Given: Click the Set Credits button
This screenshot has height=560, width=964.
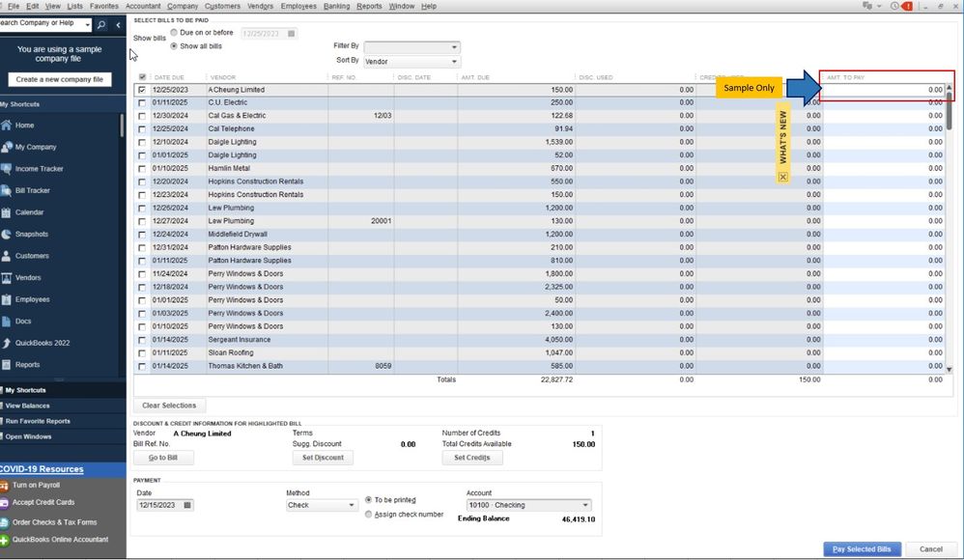Looking at the screenshot, I should click(x=472, y=458).
